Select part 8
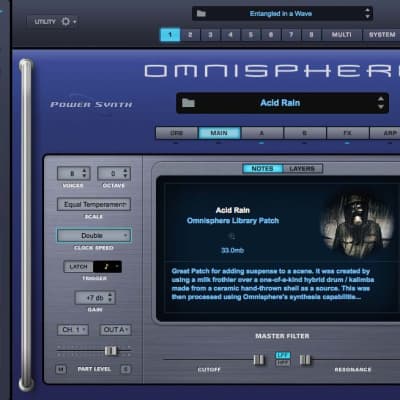400x400 pixels. [x=311, y=35]
